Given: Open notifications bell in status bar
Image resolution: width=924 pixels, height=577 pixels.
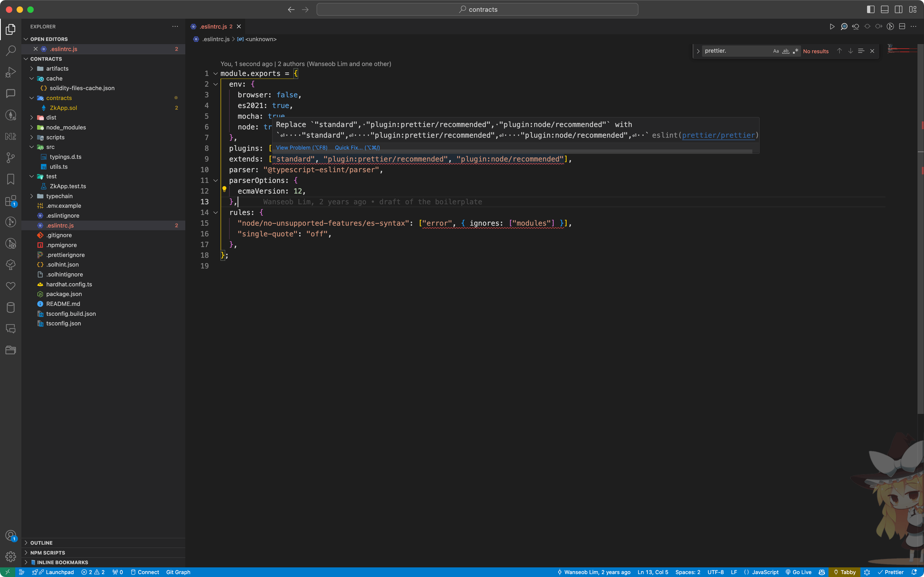Looking at the screenshot, I should (914, 572).
